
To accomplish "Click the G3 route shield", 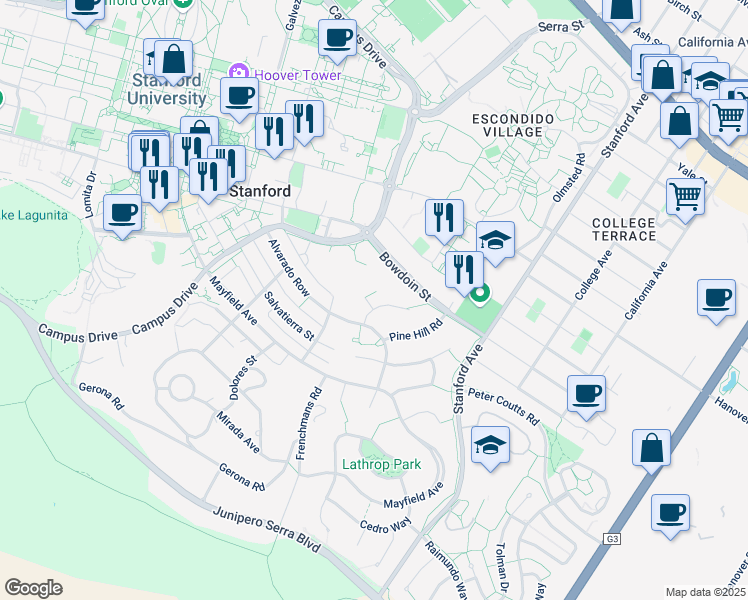I will coord(612,539).
